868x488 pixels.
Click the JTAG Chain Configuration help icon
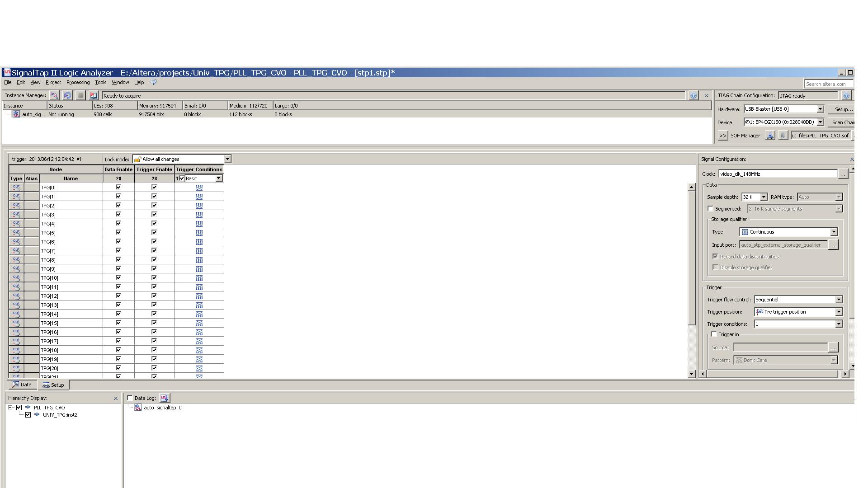click(846, 95)
